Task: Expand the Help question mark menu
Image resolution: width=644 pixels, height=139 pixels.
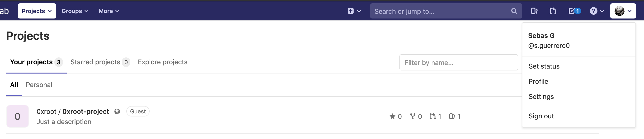Action: [x=597, y=11]
